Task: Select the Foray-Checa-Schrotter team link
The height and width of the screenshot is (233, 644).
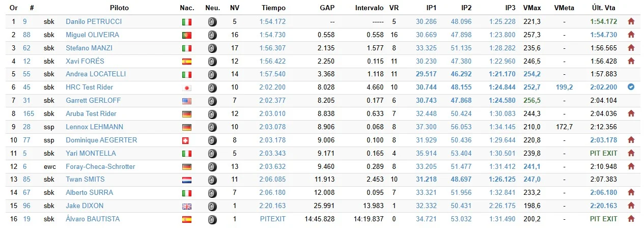Action: pos(100,166)
